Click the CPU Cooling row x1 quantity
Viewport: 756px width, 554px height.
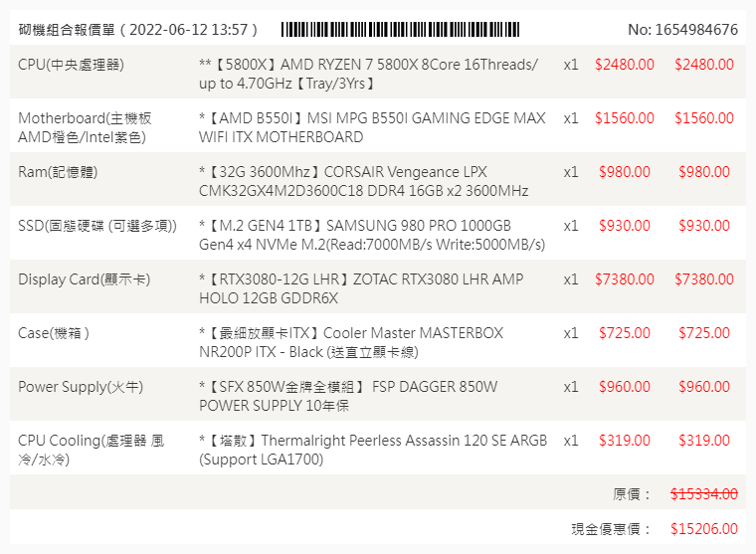[x=571, y=441]
